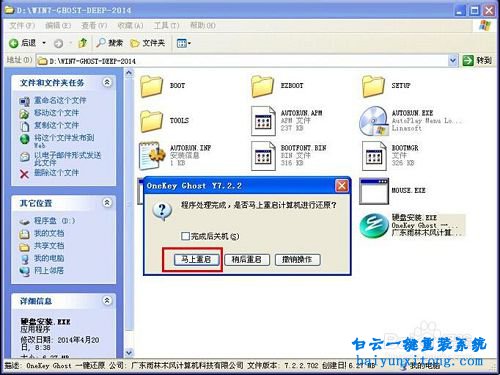Click the green Go arrow icon

point(468,61)
